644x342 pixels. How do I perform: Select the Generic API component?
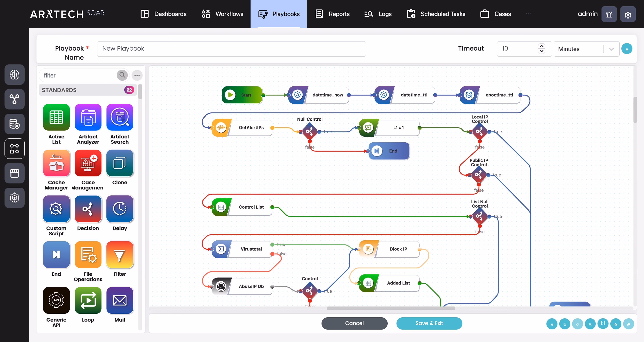(x=56, y=300)
